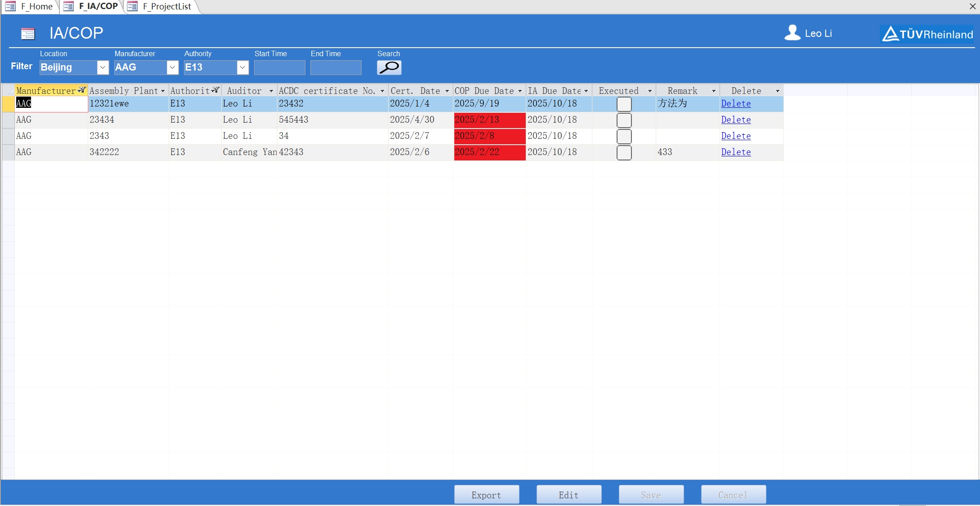Click the Remark cell 433
Screen dimensions: 980x506
(688, 152)
